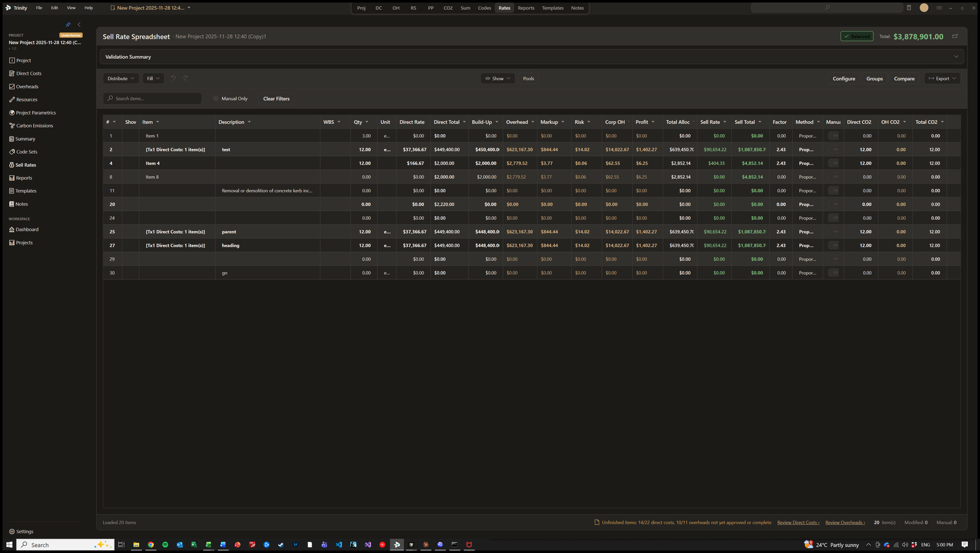
Task: Open the Help menu
Action: [x=89, y=8]
